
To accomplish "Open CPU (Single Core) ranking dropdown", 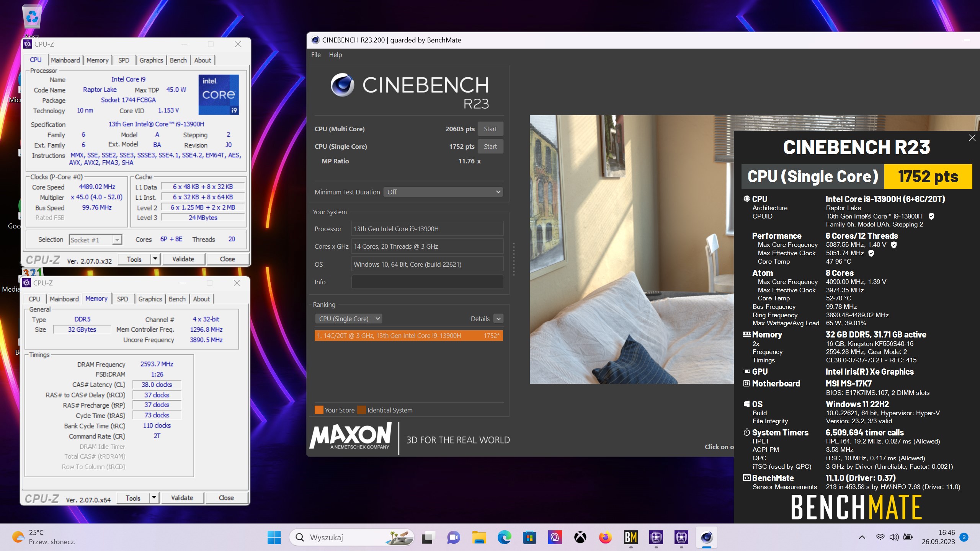I will click(348, 319).
